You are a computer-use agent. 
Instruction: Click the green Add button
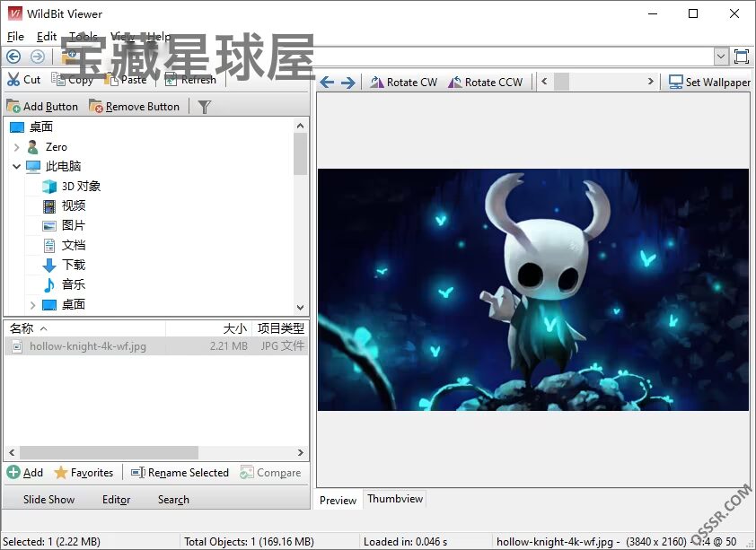[x=25, y=473]
